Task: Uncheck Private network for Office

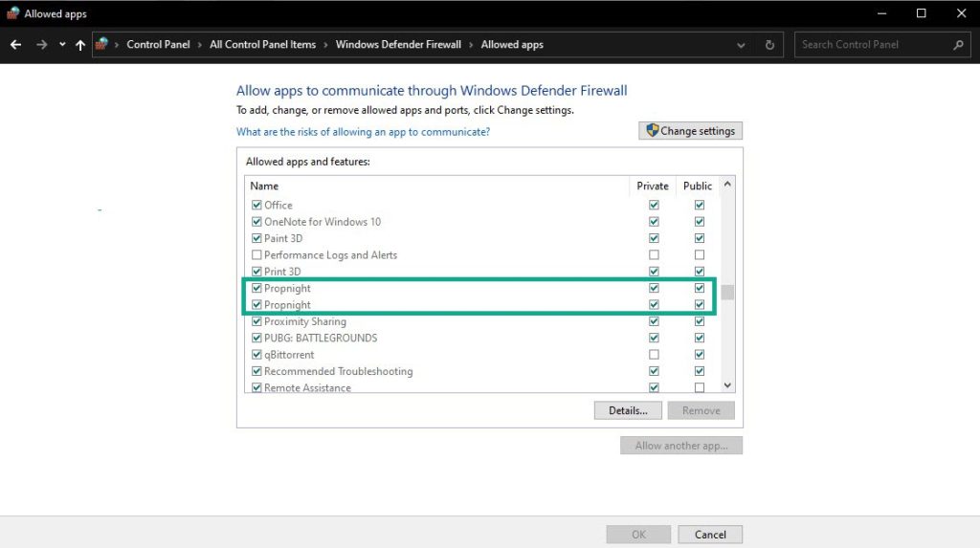Action: click(654, 205)
